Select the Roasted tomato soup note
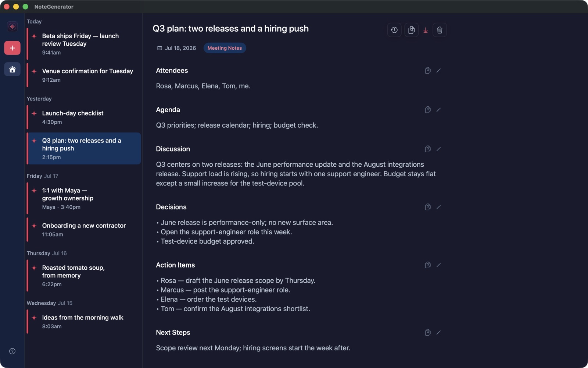588x368 pixels. click(x=84, y=276)
